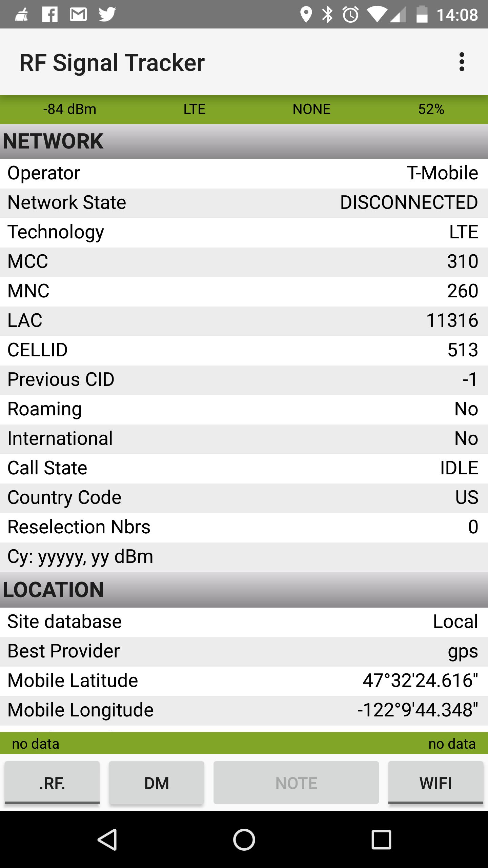Open the three-dot overflow menu
The image size is (488, 868).
461,62
